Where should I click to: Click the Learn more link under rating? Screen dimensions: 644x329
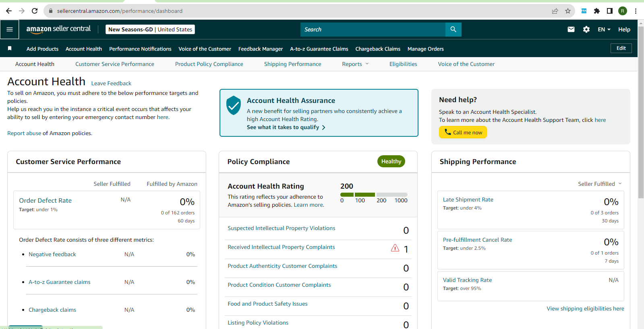pos(308,205)
